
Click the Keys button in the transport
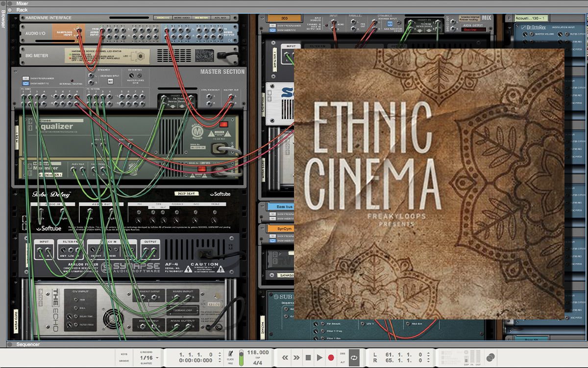(124, 353)
